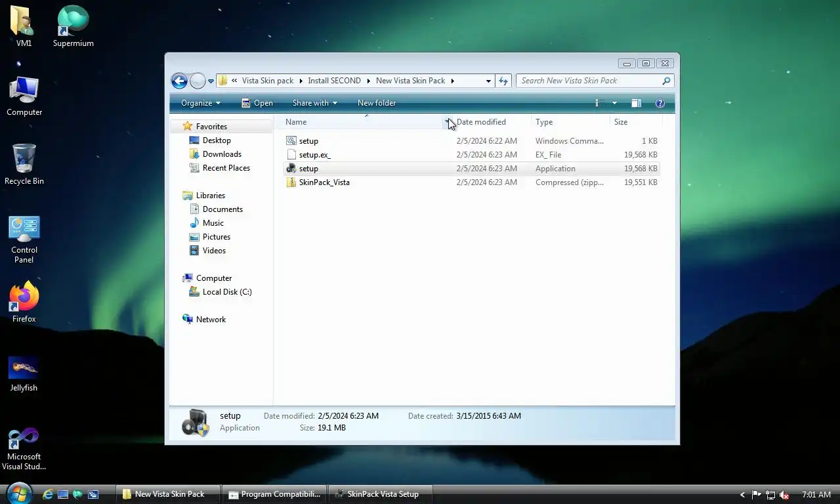Expand arrow after New Vista Skin Pack breadcrumb
Viewport: 840px width, 504px height.
click(x=452, y=81)
